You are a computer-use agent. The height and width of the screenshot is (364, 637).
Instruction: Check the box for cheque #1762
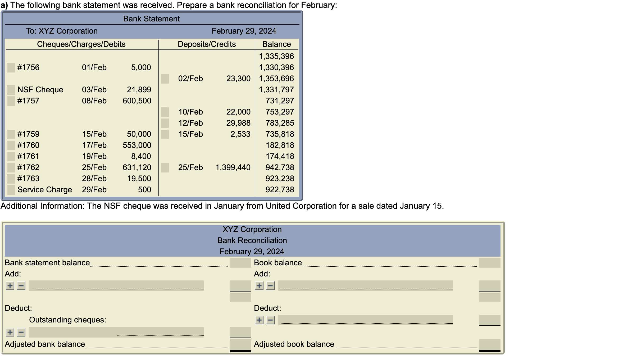pos(11,168)
